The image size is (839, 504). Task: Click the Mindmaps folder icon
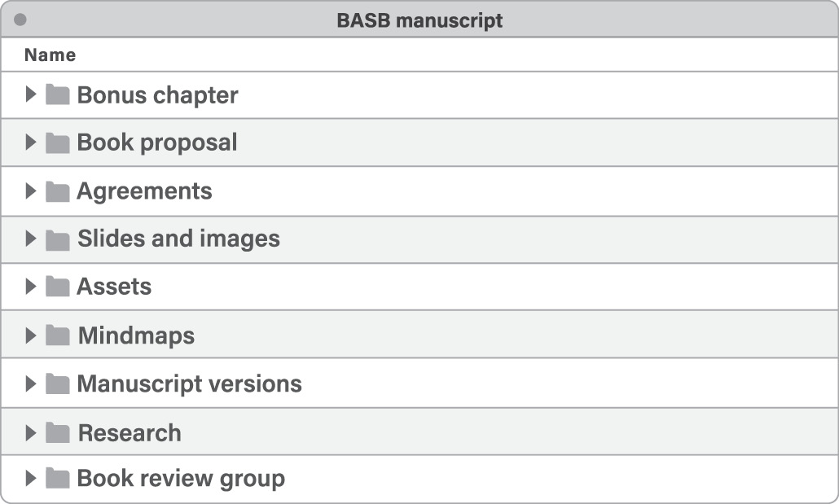(x=57, y=335)
